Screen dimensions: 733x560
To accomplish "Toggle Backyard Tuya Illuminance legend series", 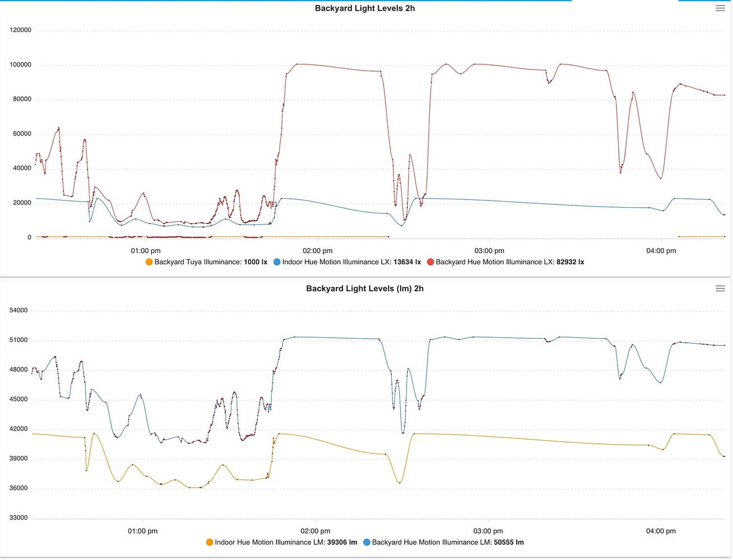I will tap(206, 262).
